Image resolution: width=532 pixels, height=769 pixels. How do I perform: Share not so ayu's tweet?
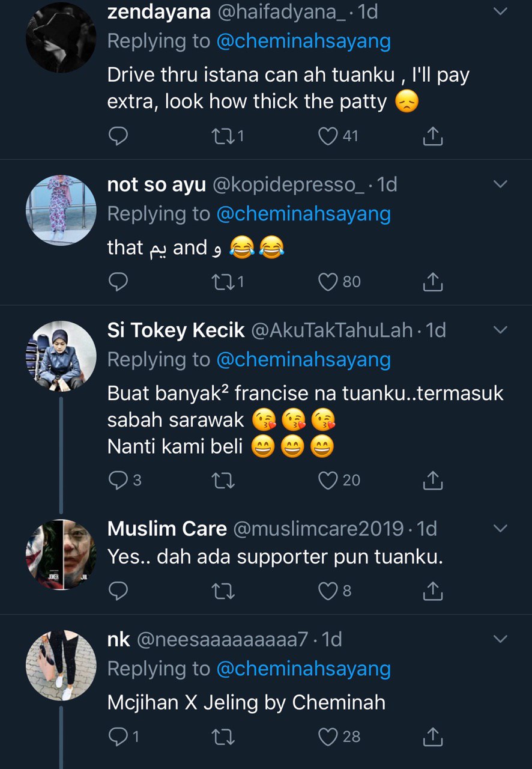tap(432, 282)
